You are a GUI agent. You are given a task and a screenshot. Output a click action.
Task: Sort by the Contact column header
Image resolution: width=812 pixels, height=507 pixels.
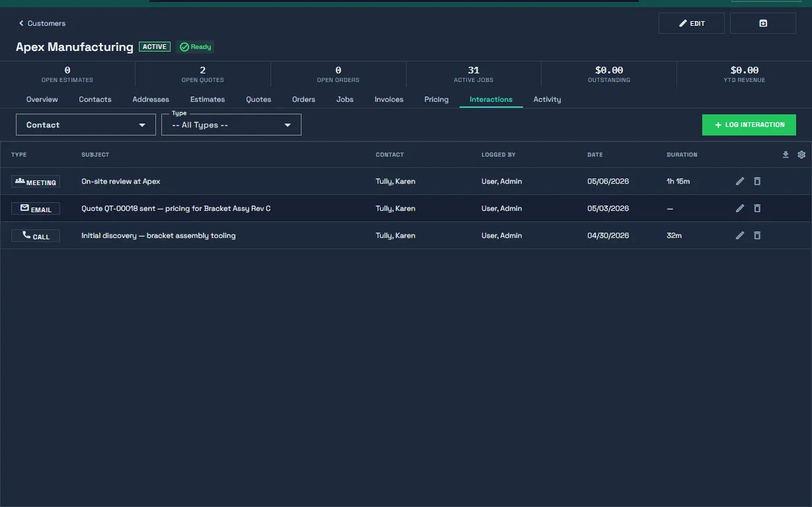[389, 155]
